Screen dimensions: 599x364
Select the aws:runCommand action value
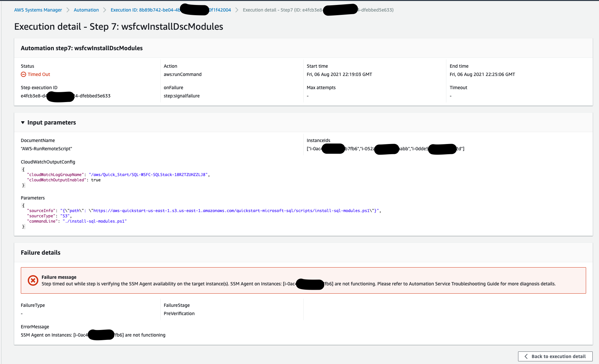[x=183, y=74]
